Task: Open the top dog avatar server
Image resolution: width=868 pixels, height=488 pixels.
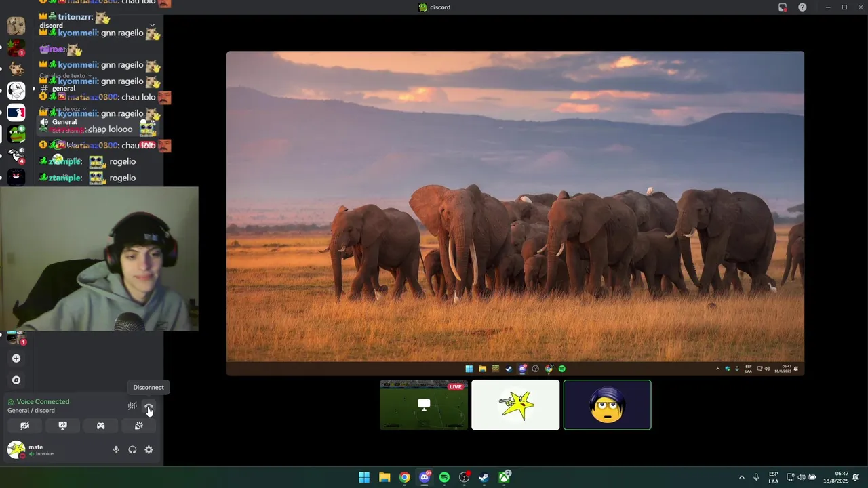Action: coord(16,26)
